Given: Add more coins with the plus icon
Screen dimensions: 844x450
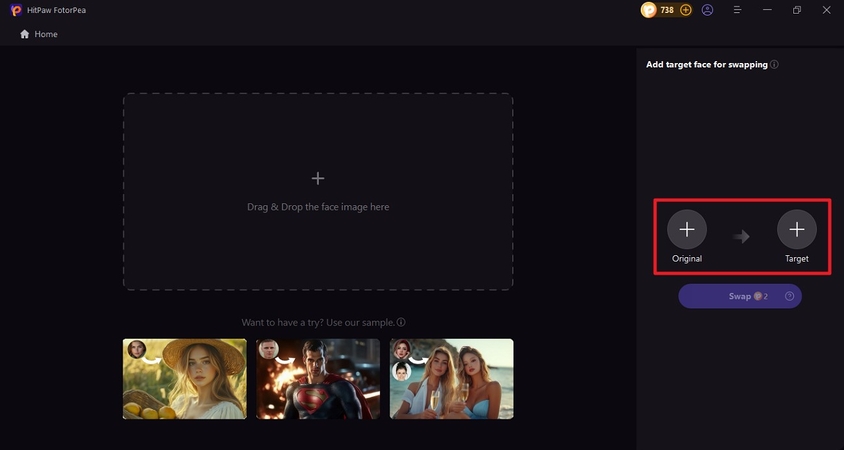Looking at the screenshot, I should coord(685,10).
